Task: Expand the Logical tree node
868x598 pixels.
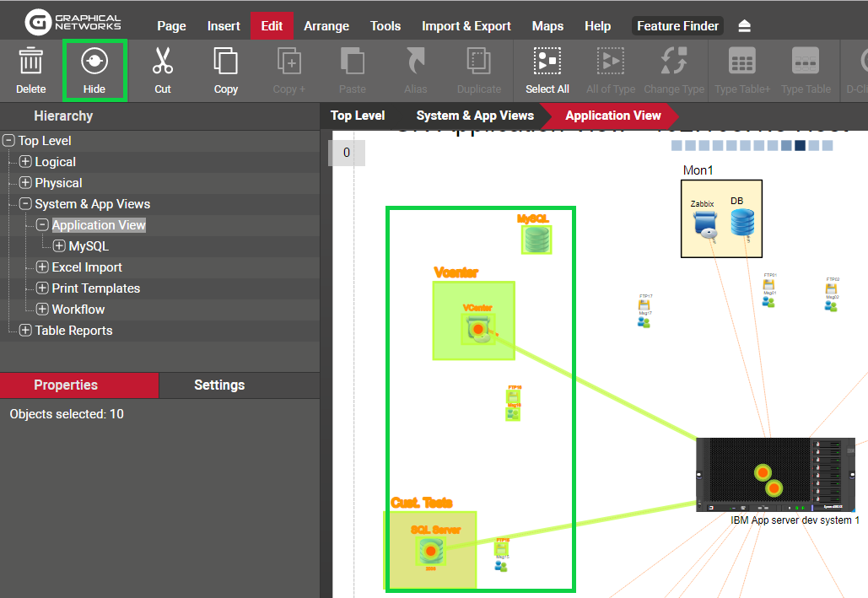Action: pyautogui.click(x=25, y=162)
